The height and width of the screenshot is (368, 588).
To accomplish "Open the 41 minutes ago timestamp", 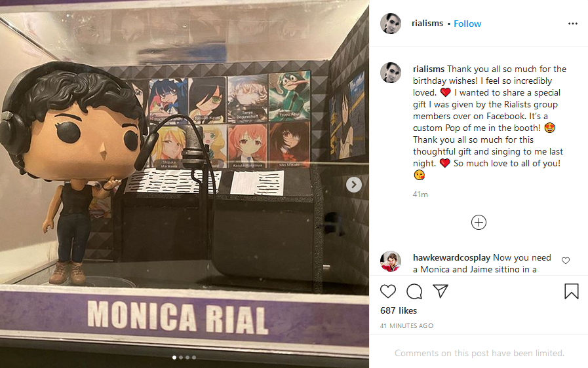I will (406, 325).
